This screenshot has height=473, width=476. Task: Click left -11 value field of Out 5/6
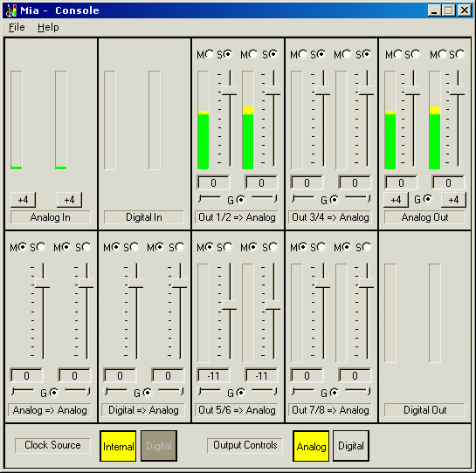(213, 375)
